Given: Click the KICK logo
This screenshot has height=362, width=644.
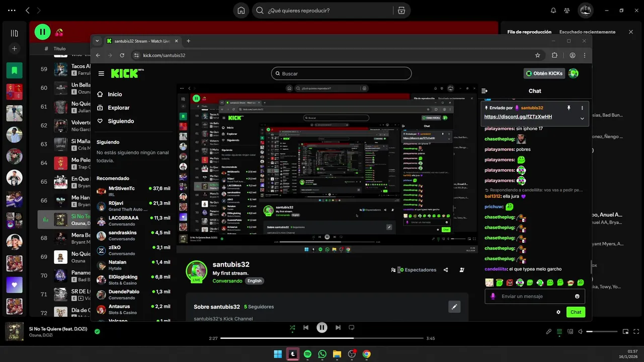Looking at the screenshot, I should tap(127, 73).
